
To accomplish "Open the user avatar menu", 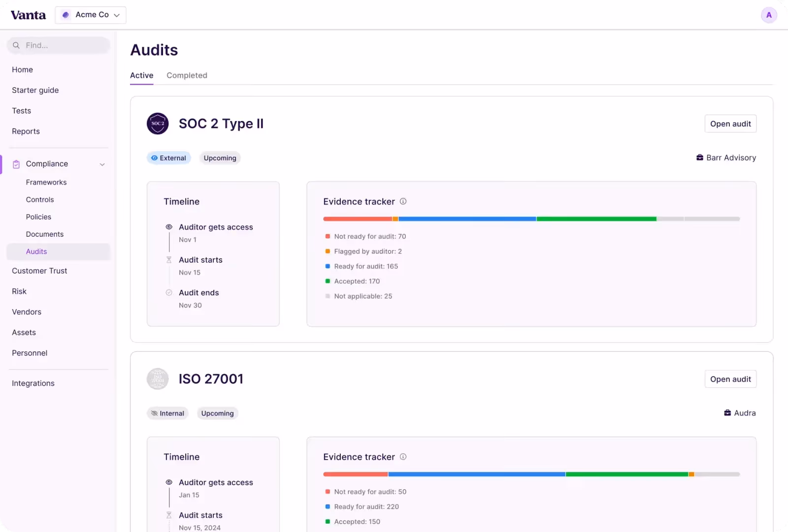I will click(x=769, y=15).
